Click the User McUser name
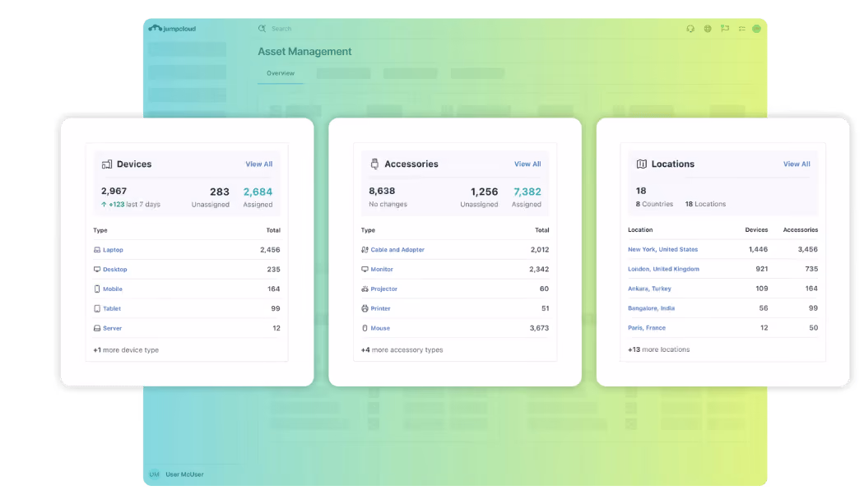The height and width of the screenshot is (504, 864). click(184, 474)
